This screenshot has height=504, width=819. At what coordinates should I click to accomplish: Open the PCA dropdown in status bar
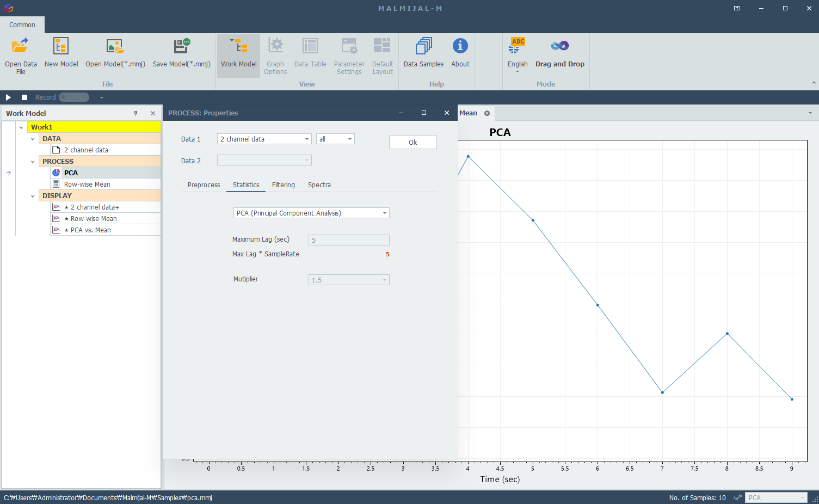pos(777,497)
